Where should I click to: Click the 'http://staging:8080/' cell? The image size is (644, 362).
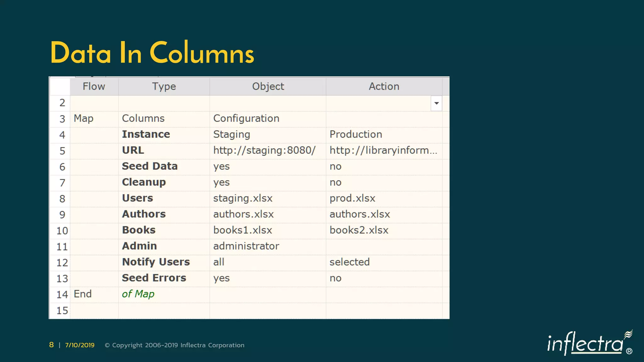click(268, 151)
